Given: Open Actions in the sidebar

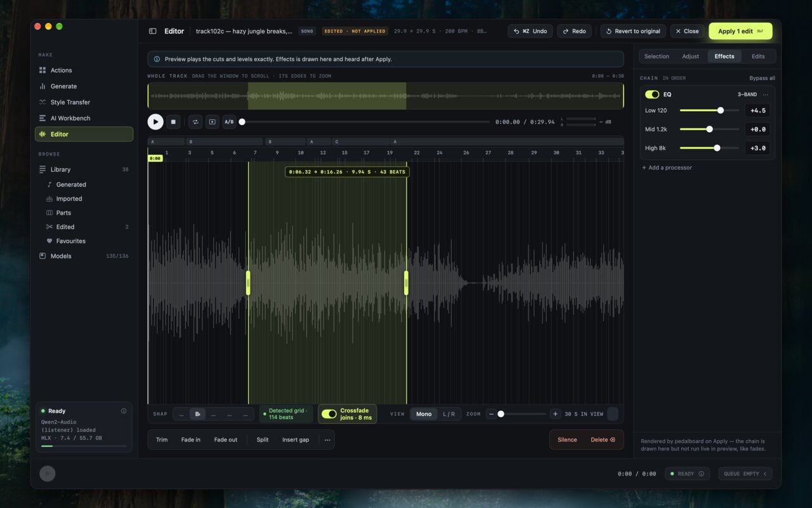Looking at the screenshot, I should pyautogui.click(x=84, y=70).
